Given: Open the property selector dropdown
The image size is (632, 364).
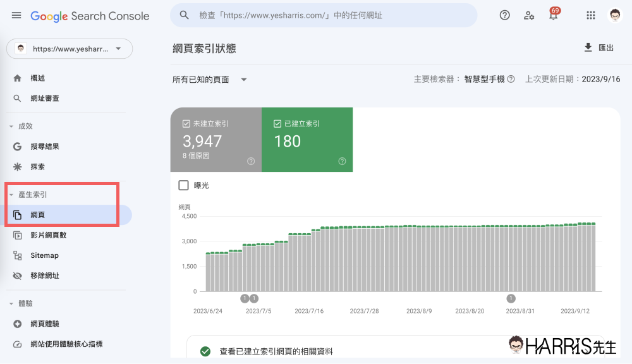Looking at the screenshot, I should click(70, 49).
